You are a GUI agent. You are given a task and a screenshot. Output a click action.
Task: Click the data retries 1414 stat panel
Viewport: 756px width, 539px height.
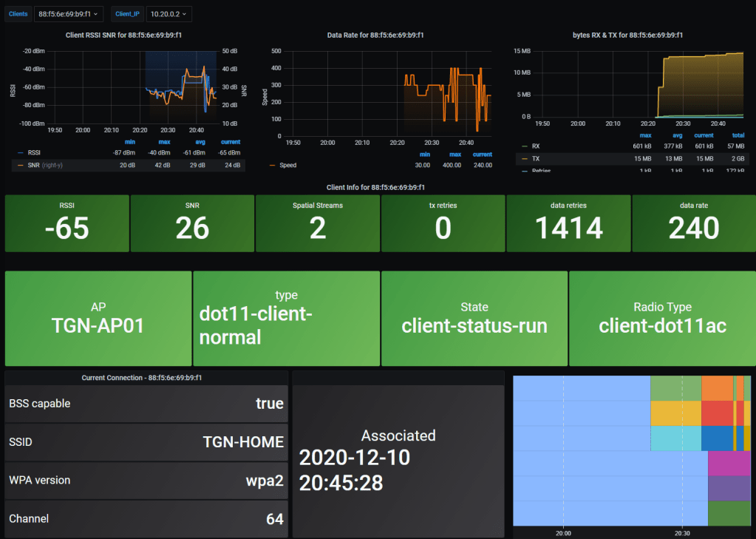tap(568, 223)
